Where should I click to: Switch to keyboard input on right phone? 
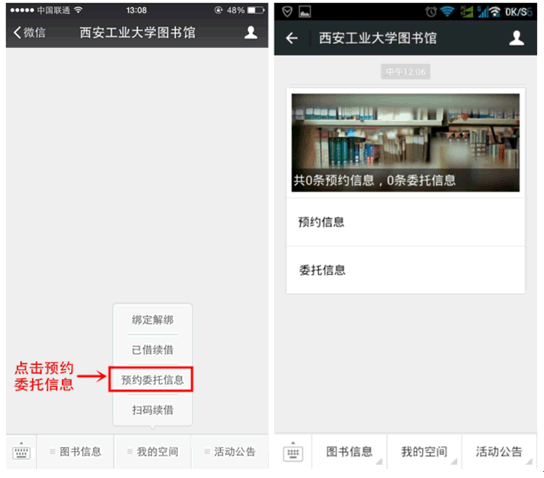(293, 452)
